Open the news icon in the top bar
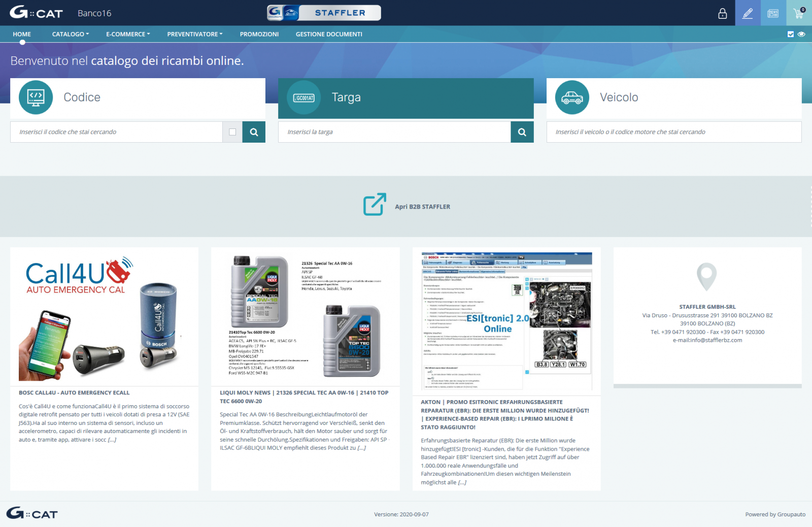Image resolution: width=812 pixels, height=527 pixels. pyautogui.click(x=773, y=13)
